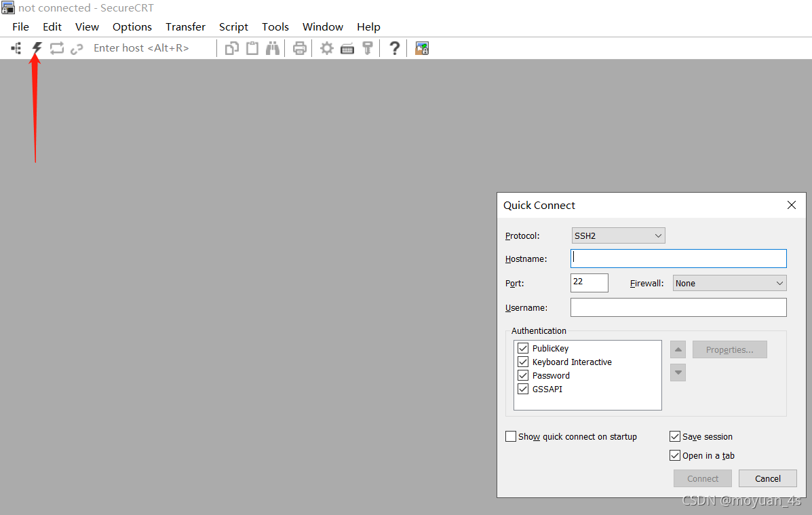
Task: Click the move-up arrow beside the authentication list
Action: point(678,349)
